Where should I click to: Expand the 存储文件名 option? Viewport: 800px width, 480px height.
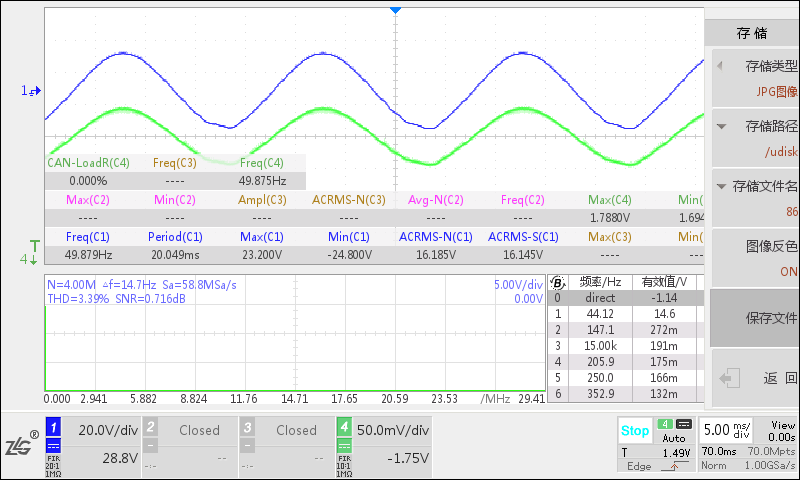click(755, 198)
